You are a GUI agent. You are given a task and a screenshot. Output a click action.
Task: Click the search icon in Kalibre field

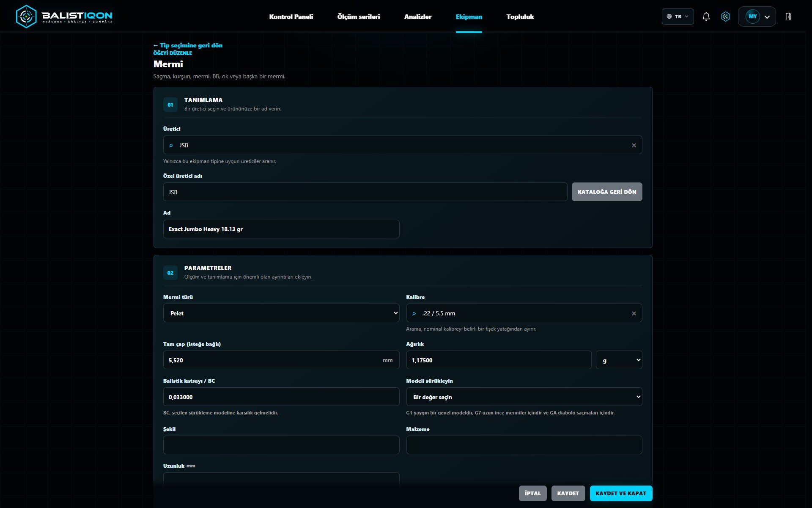tap(414, 313)
